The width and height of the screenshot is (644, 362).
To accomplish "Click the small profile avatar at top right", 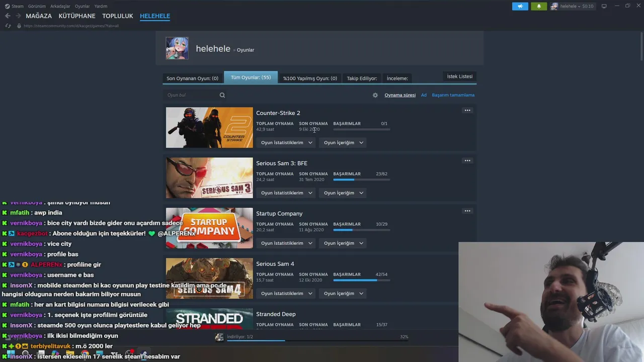I will 554,6.
